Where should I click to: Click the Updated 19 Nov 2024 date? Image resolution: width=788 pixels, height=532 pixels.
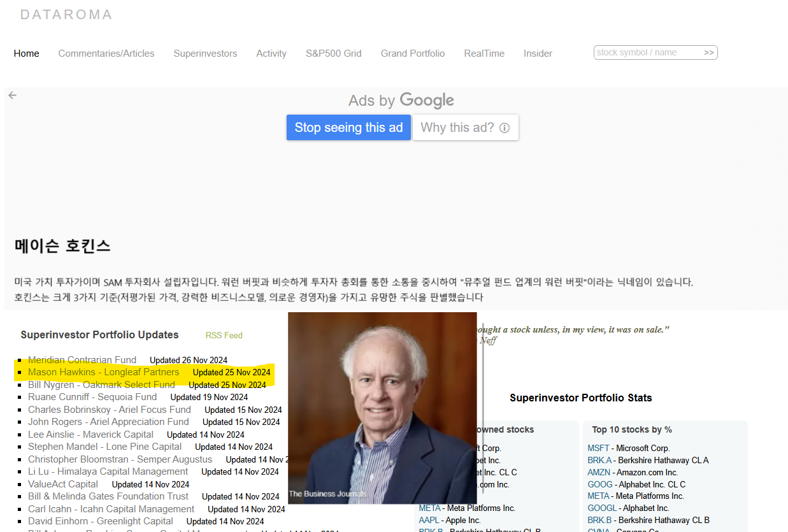point(209,398)
